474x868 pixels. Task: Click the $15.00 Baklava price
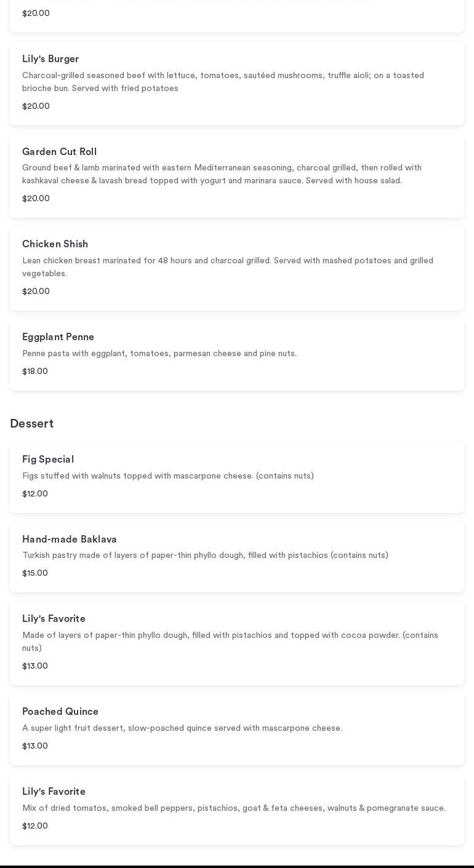pos(35,573)
